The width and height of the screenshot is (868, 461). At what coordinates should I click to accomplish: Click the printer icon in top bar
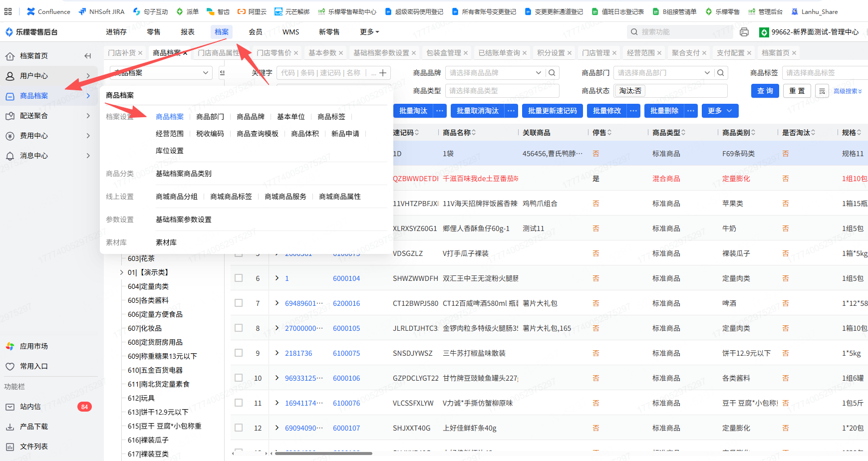tap(744, 32)
